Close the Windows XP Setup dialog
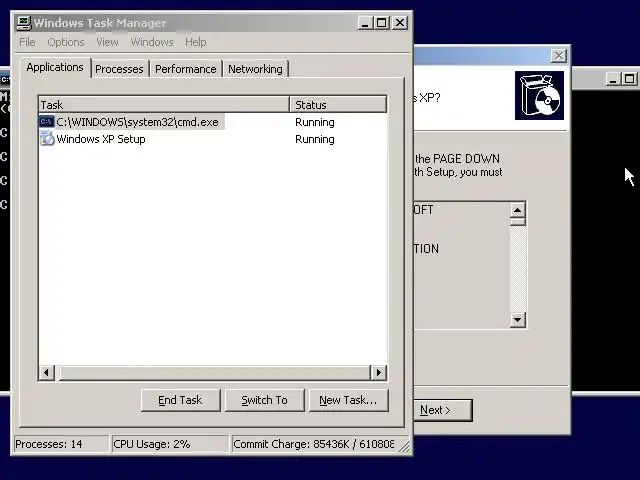The image size is (640, 480). 559,56
